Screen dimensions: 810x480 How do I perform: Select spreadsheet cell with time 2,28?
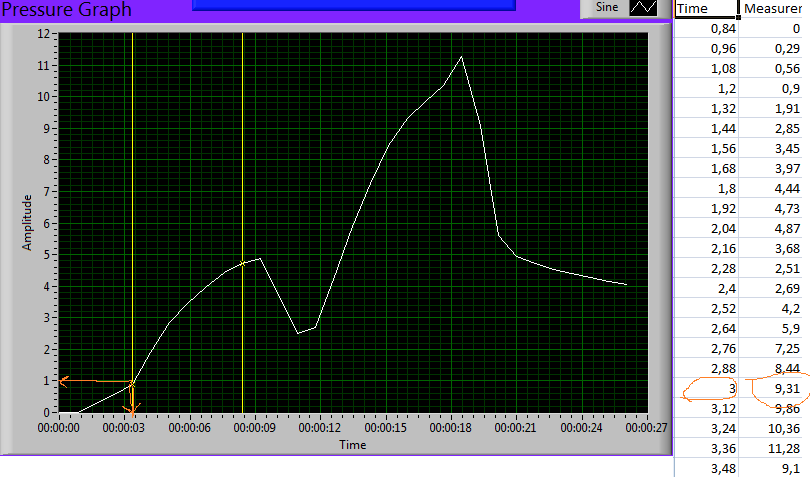707,269
